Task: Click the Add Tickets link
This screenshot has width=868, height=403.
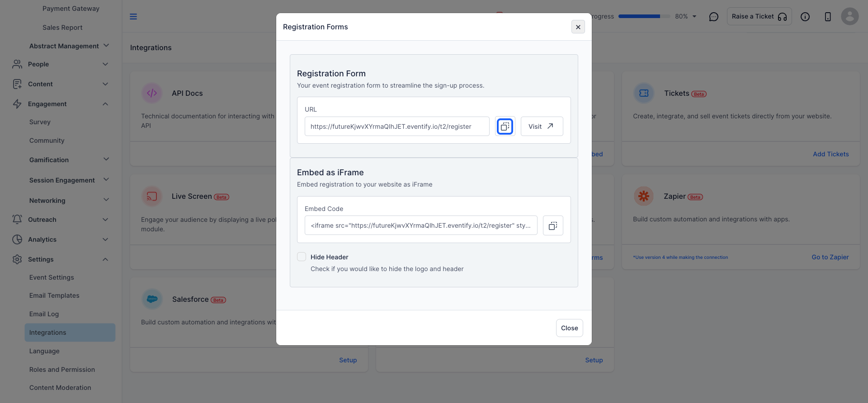Action: pyautogui.click(x=830, y=154)
